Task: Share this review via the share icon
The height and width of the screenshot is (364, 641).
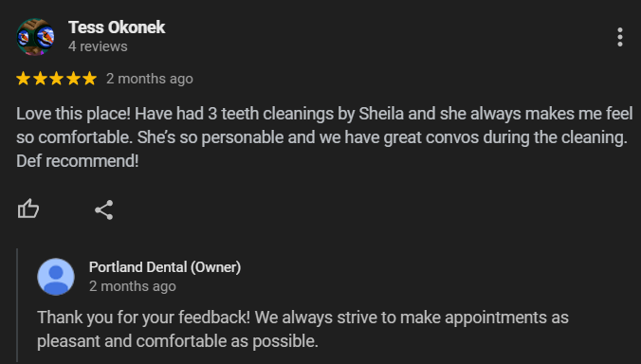Action: [x=104, y=210]
